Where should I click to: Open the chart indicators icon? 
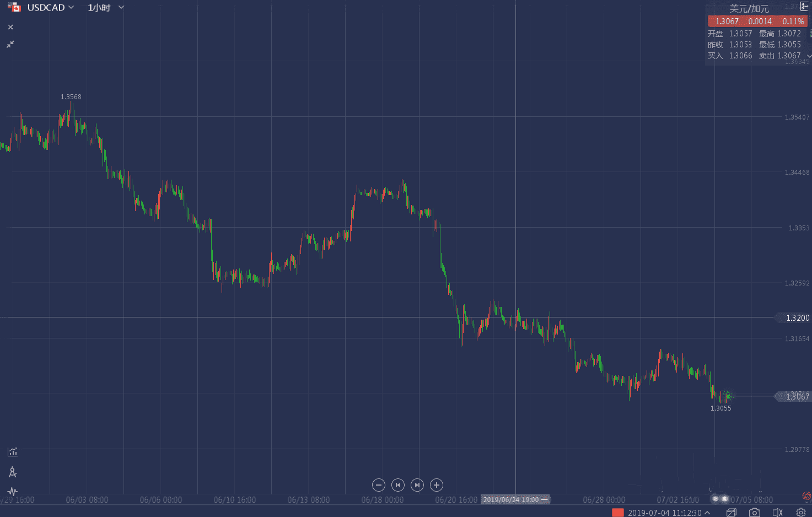coord(13,452)
